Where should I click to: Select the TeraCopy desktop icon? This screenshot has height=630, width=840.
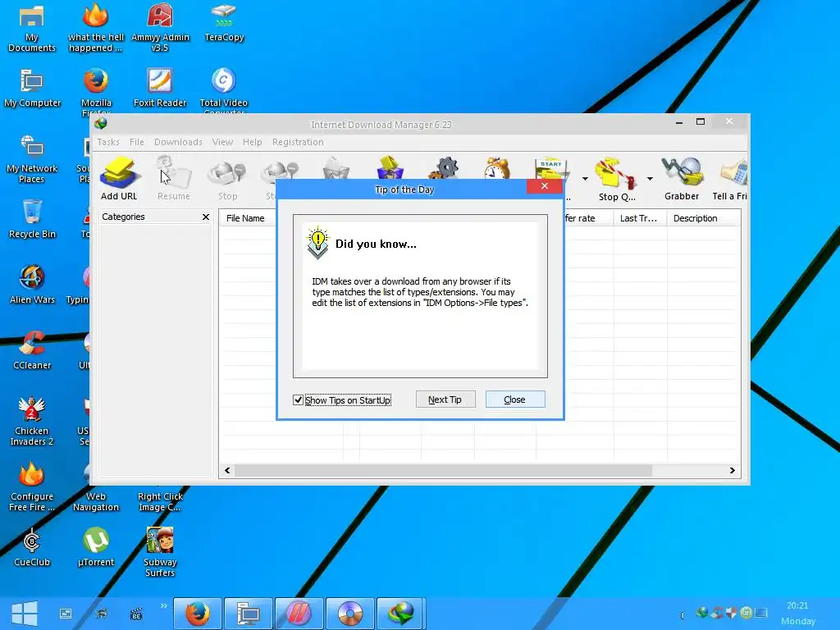224,24
